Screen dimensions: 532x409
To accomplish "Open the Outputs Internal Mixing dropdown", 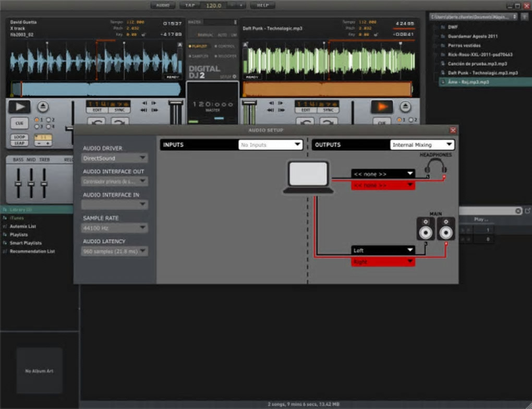I will click(422, 145).
